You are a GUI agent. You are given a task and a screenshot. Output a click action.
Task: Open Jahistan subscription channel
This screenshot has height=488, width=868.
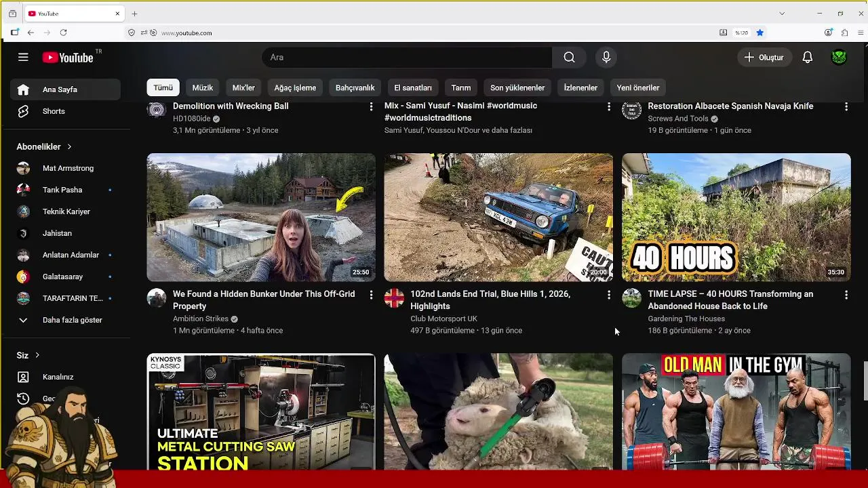(x=65, y=233)
